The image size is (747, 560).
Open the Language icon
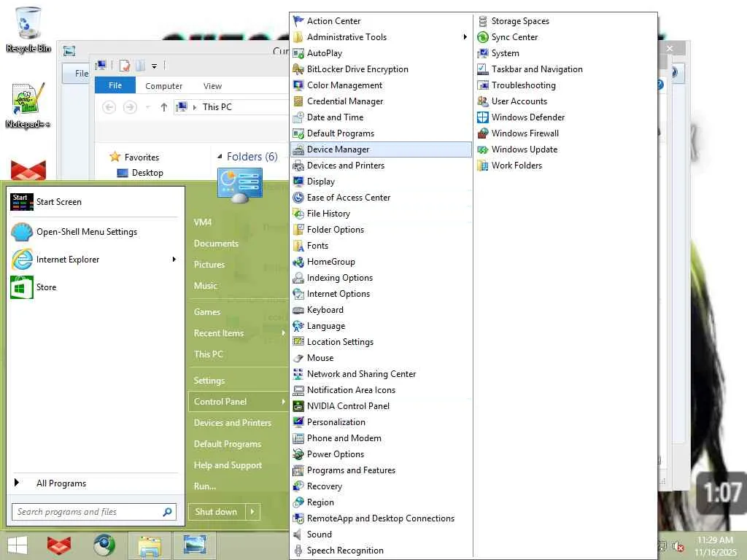[x=298, y=326]
